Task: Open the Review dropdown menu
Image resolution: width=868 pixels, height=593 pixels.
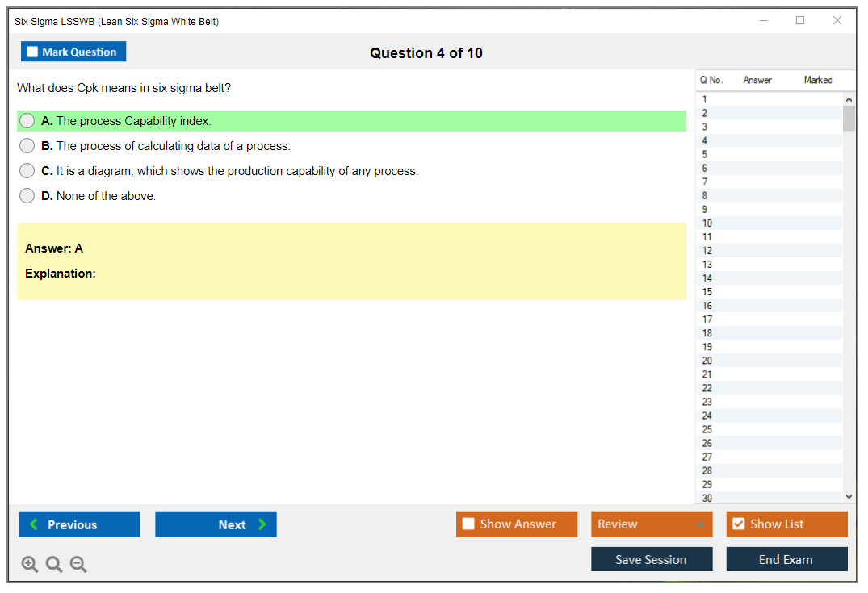Action: (652, 524)
